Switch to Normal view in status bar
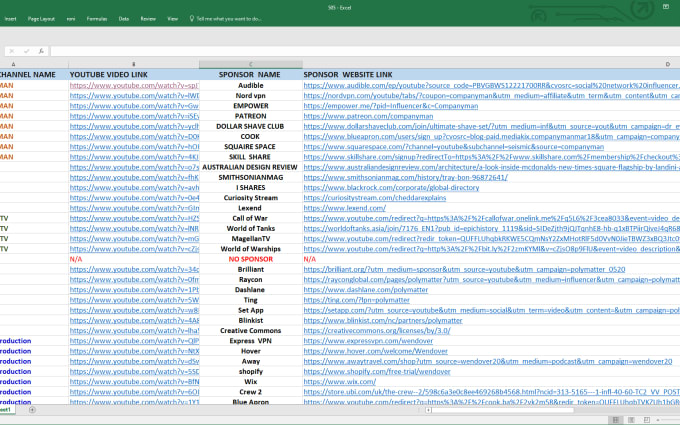680x425 pixels. pos(615,420)
